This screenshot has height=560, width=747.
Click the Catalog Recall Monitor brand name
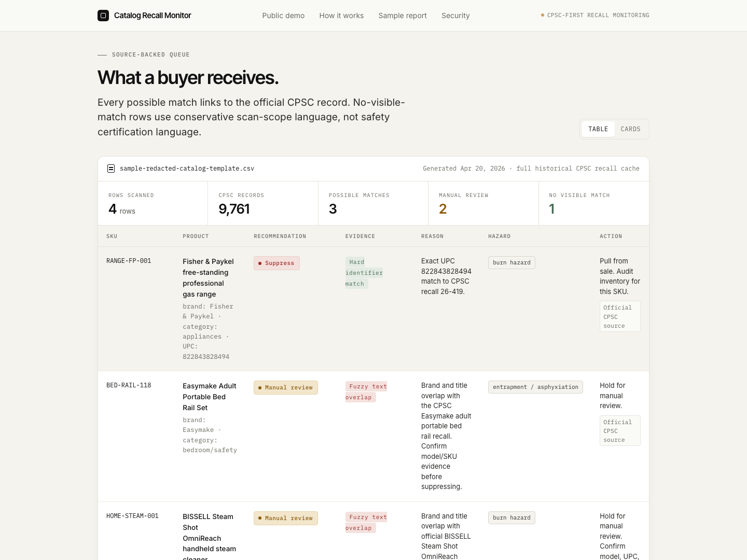(x=153, y=16)
